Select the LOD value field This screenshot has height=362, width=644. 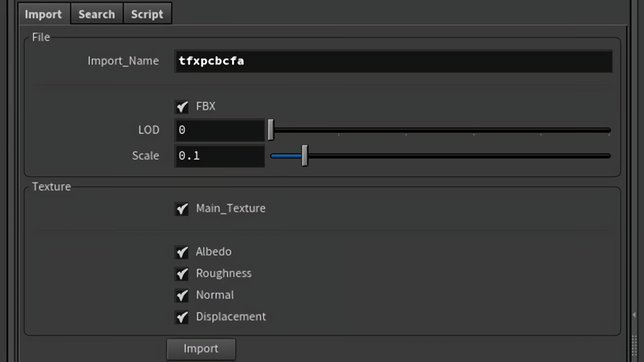(219, 130)
